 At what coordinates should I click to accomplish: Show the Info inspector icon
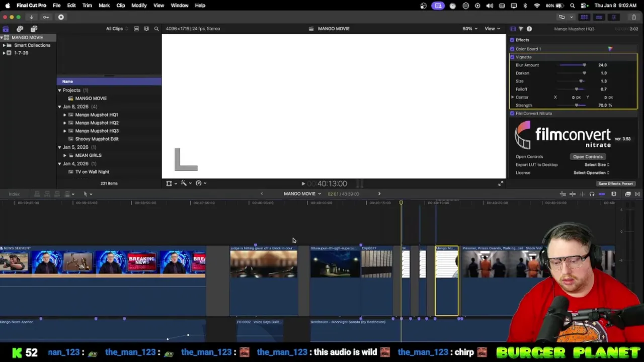tap(529, 29)
